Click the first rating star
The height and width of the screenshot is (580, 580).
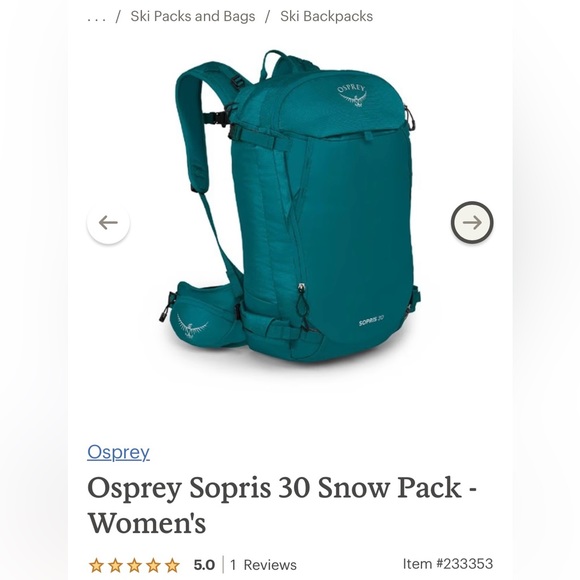pos(96,565)
